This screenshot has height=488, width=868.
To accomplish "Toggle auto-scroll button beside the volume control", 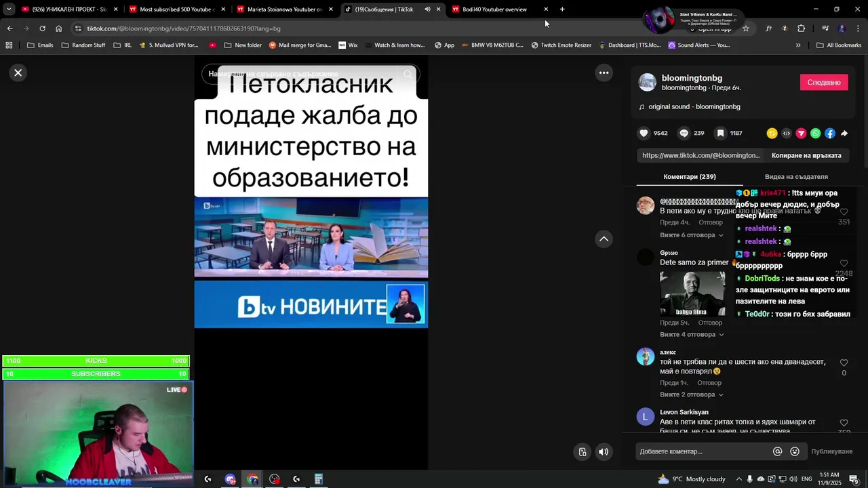I will point(583,452).
